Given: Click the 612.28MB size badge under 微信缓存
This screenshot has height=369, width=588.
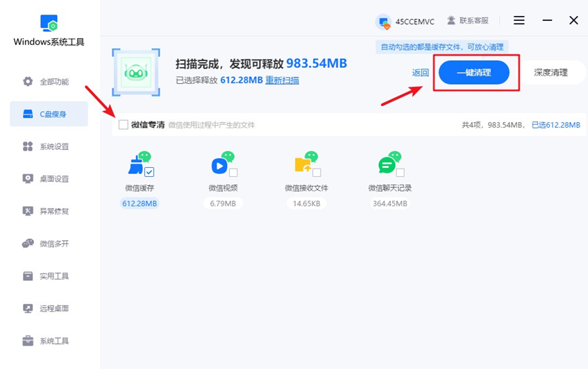Looking at the screenshot, I should click(140, 203).
